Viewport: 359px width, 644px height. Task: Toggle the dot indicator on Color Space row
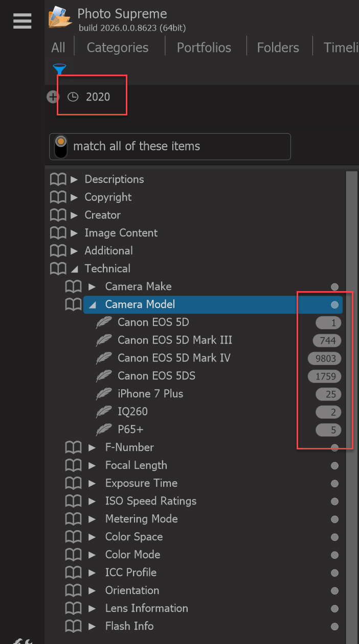tap(335, 537)
